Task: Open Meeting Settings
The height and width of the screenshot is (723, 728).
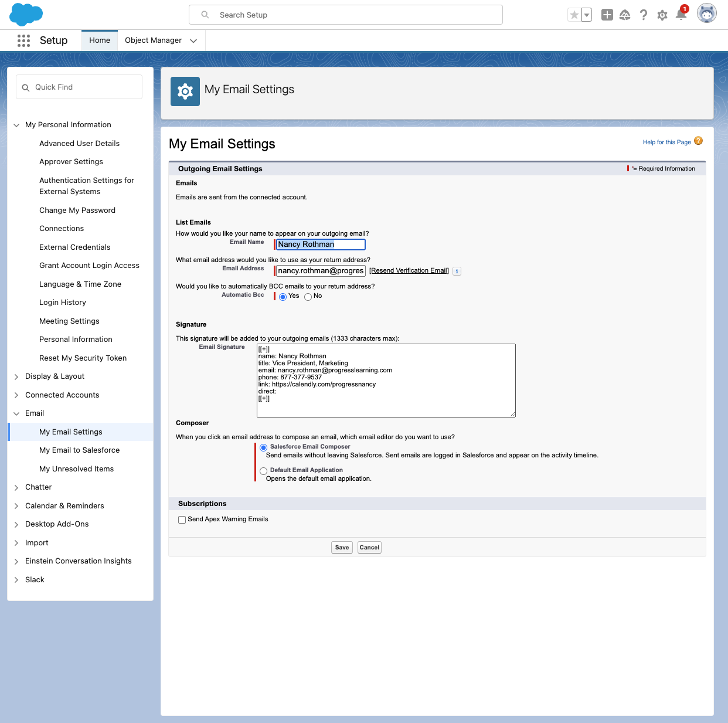Action: coord(69,321)
